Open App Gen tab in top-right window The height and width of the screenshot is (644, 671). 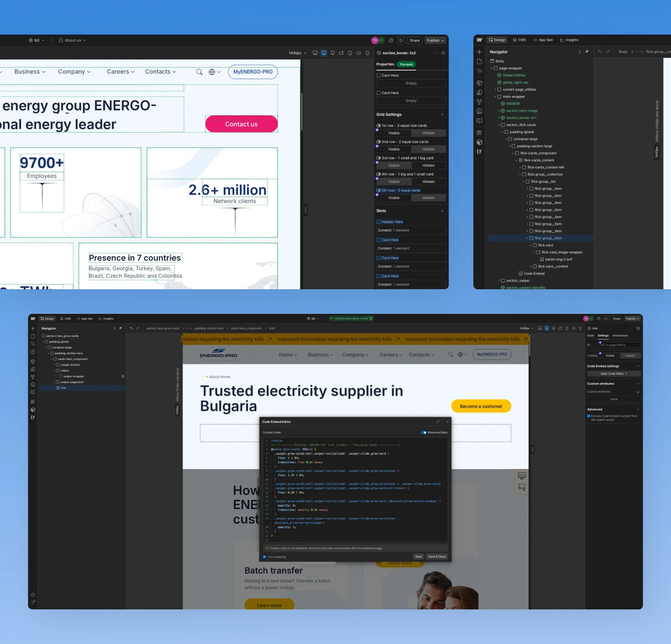click(x=543, y=40)
